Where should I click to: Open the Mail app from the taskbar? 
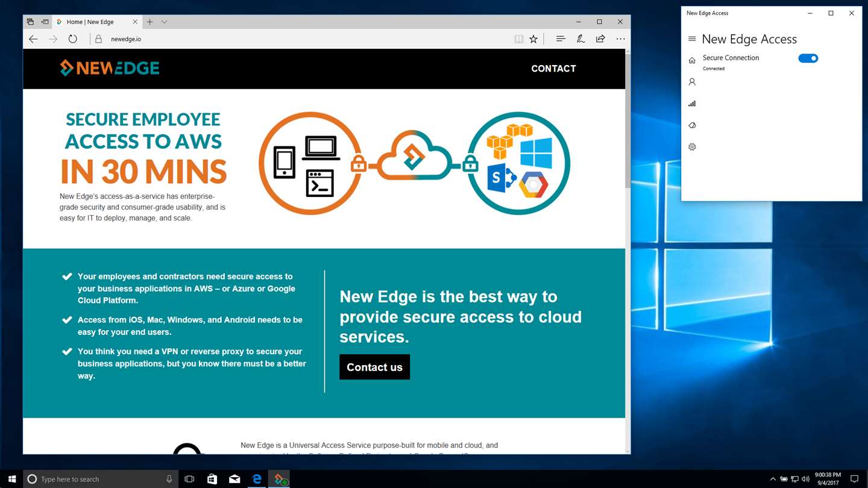point(234,479)
